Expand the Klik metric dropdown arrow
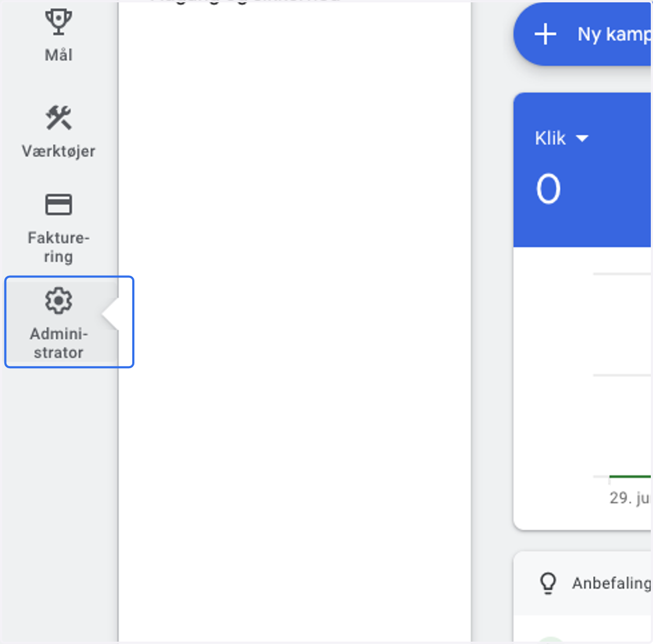Image resolution: width=653 pixels, height=644 pixels. (x=582, y=138)
